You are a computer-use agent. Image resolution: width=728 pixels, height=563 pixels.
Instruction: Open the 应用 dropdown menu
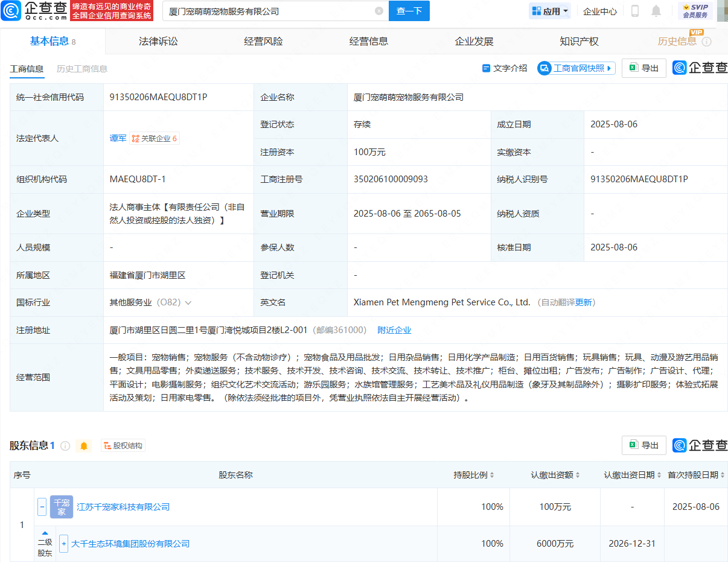tap(549, 11)
